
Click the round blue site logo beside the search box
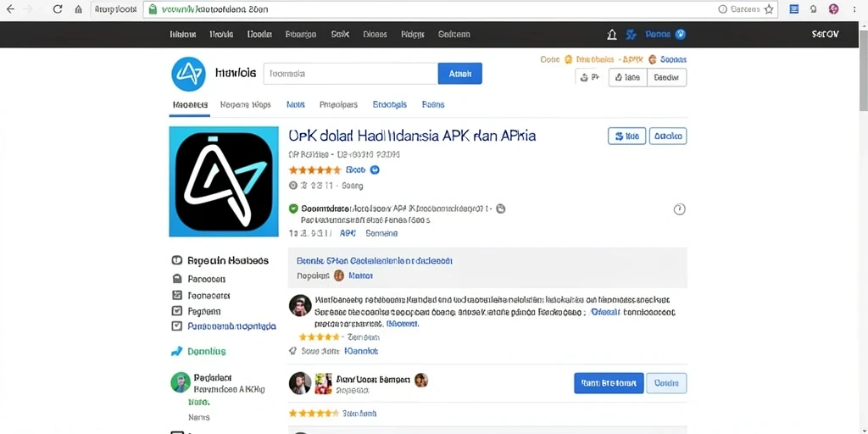188,74
